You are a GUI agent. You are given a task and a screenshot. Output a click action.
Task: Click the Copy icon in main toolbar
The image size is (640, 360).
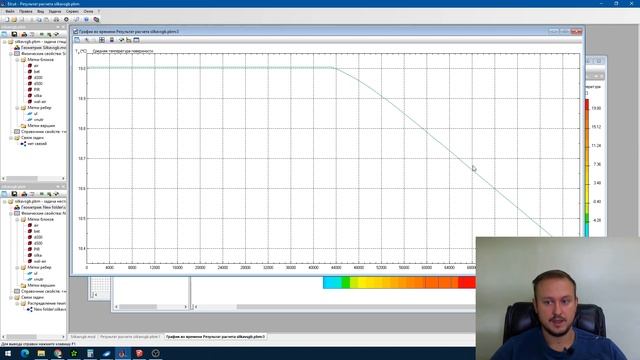point(38,19)
